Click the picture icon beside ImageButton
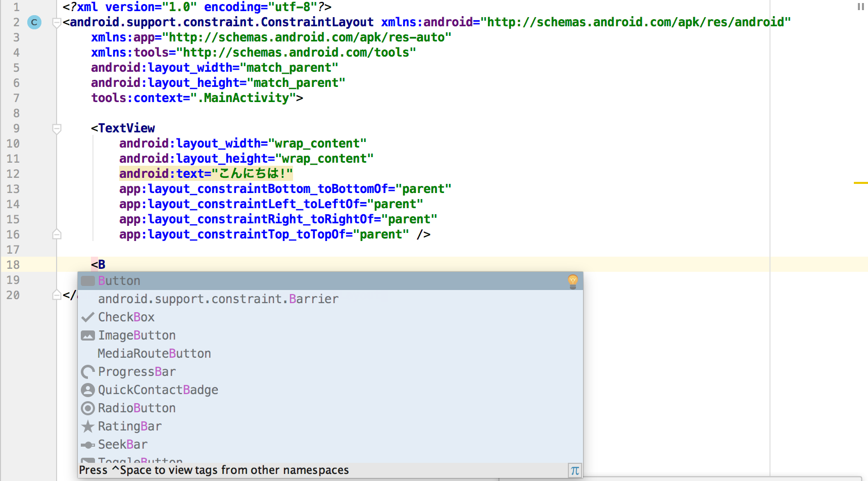The width and height of the screenshot is (868, 481). tap(87, 335)
